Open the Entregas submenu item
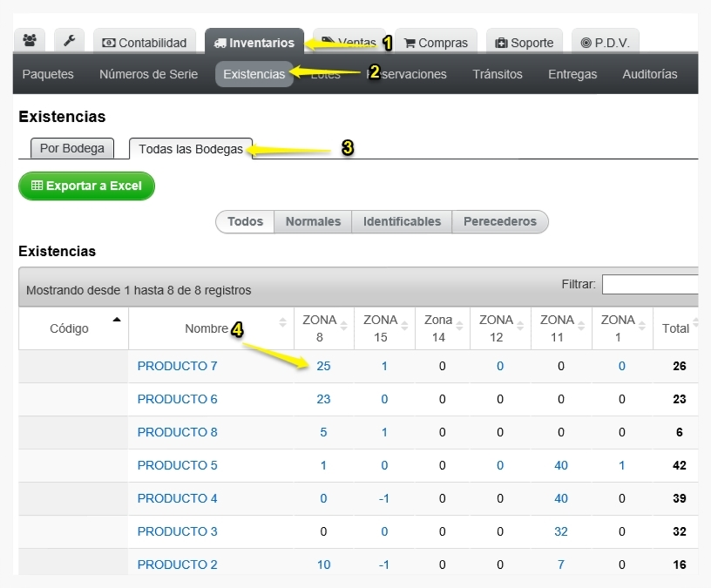The image size is (711, 588). coord(572,74)
